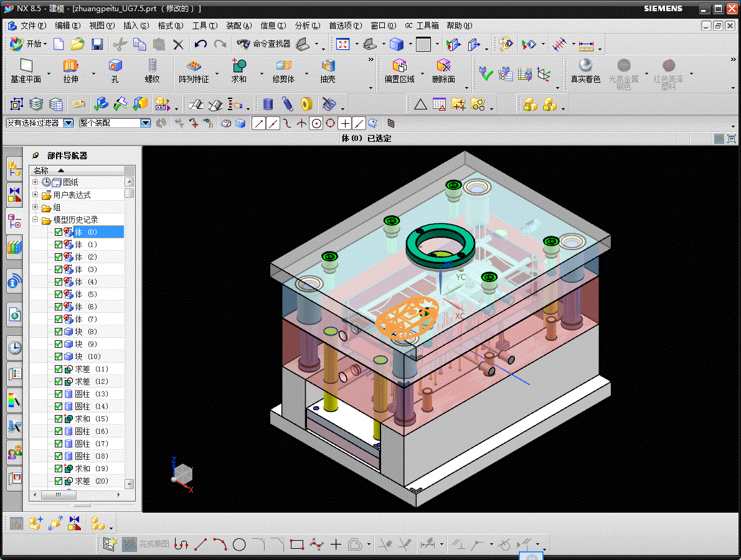Select 求差 (11) in the history tree
741x560 pixels.
click(91, 369)
